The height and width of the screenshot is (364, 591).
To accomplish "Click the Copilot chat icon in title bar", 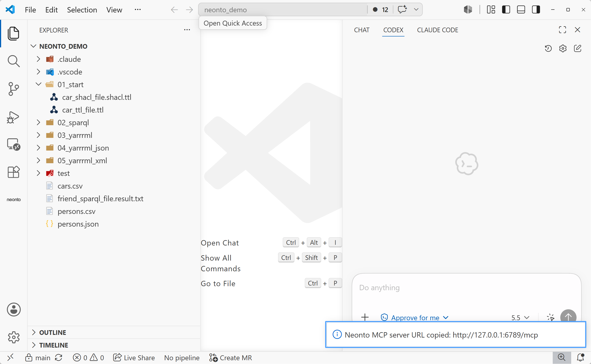I will (402, 10).
